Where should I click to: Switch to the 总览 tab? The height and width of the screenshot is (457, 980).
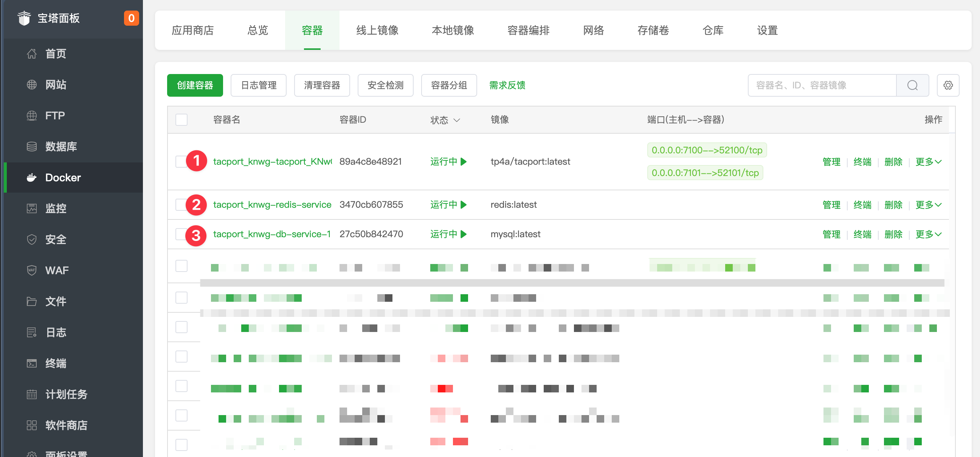coord(257,30)
